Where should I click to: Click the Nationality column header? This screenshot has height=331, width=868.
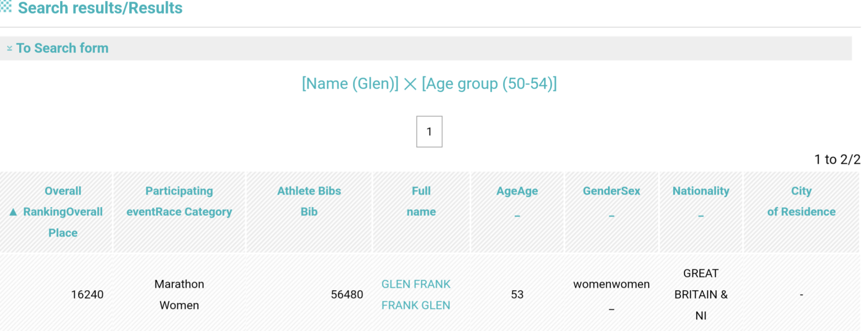click(x=701, y=191)
